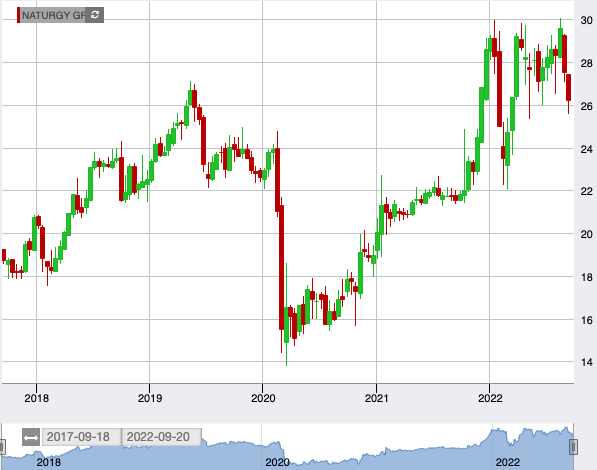The height and width of the screenshot is (470, 597).
Task: Click the refresh icon beside NATURGY label
Action: [x=94, y=15]
